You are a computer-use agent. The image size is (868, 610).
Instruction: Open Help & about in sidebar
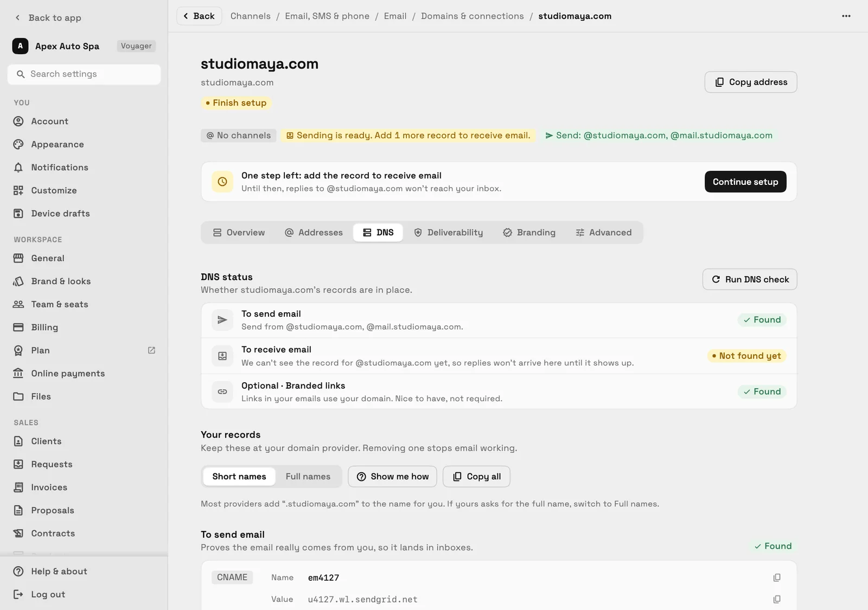tap(84, 572)
